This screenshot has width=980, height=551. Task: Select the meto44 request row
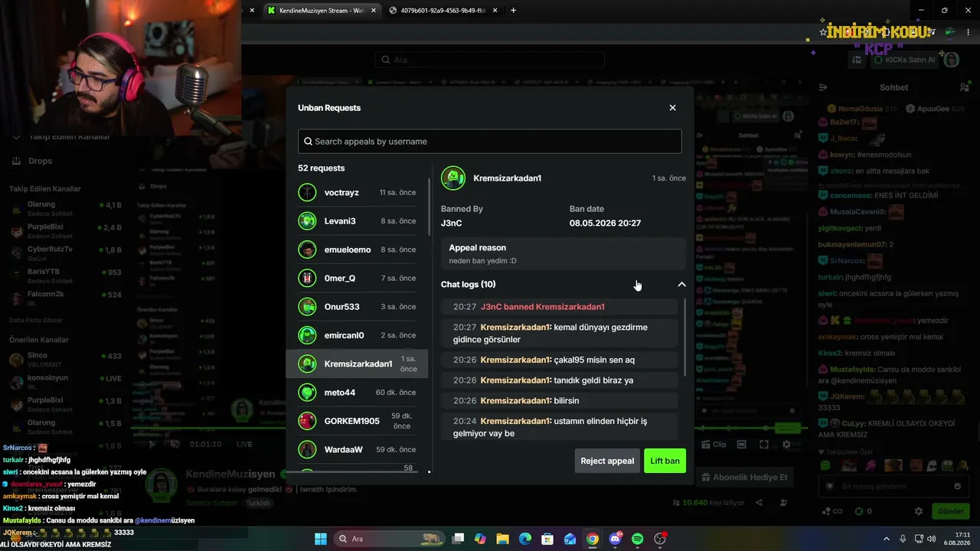click(357, 393)
